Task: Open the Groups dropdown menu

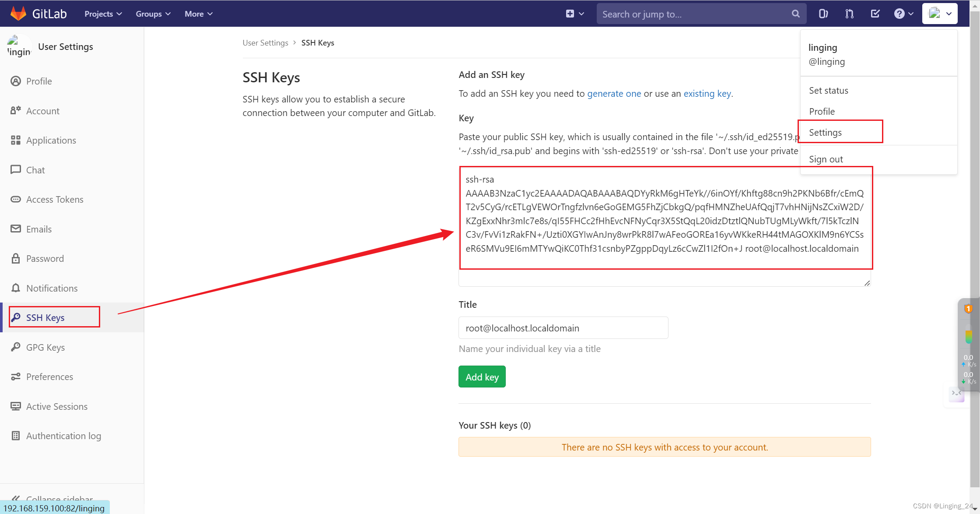Action: tap(153, 14)
